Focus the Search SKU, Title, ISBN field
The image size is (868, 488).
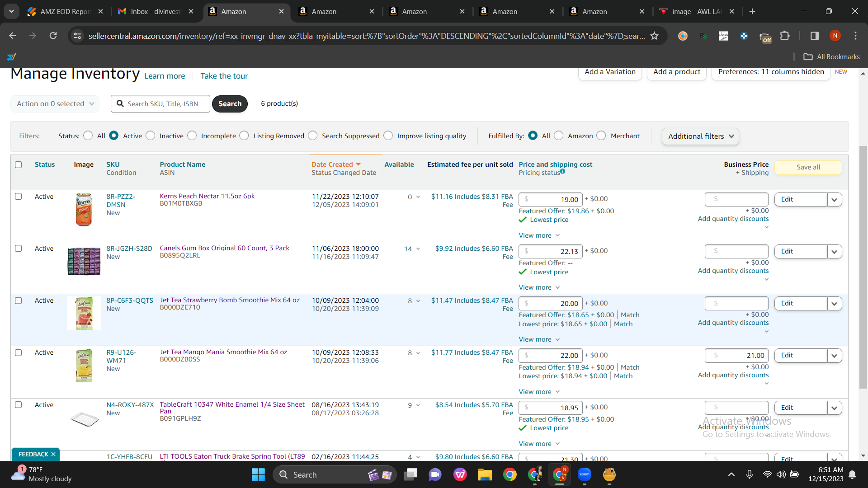tap(160, 104)
